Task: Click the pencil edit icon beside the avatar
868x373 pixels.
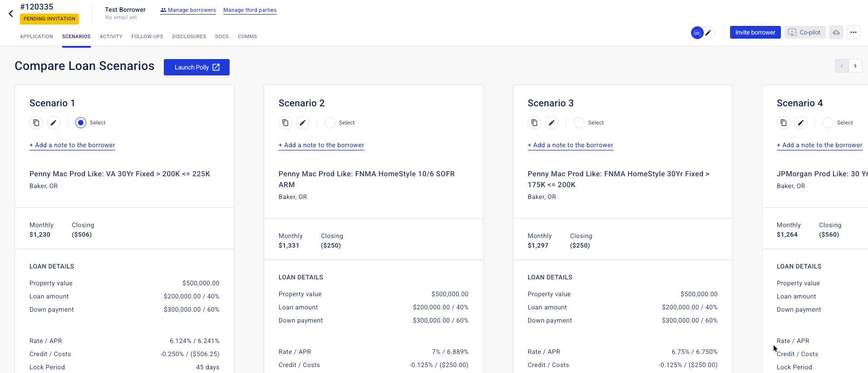Action: 708,33
